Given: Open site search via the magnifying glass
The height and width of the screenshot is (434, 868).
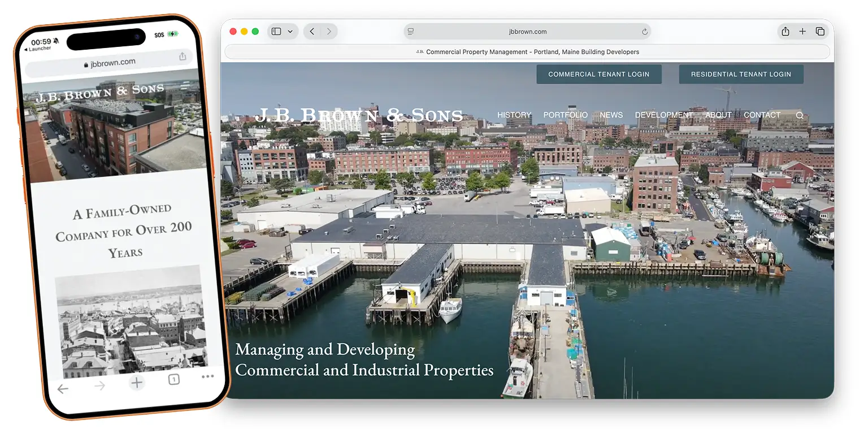Looking at the screenshot, I should coord(800,115).
